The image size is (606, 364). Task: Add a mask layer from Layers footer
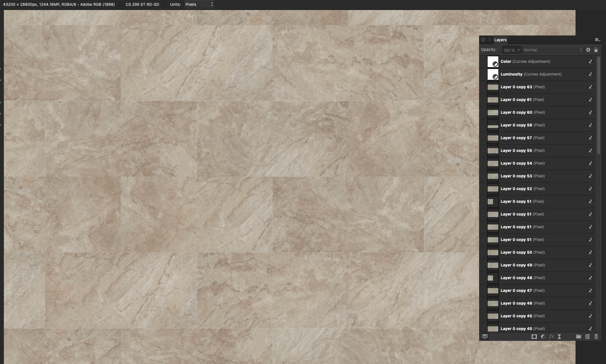[534, 337]
